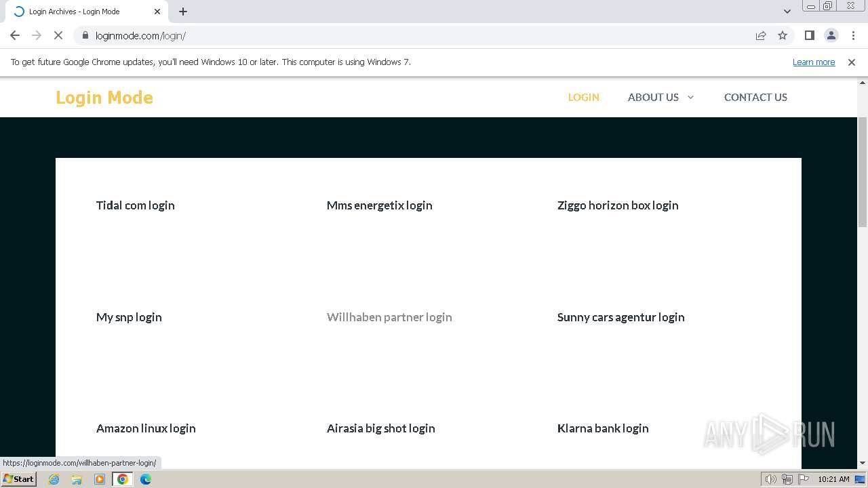
Task: Close the Login Archives tab
Action: pos(157,12)
